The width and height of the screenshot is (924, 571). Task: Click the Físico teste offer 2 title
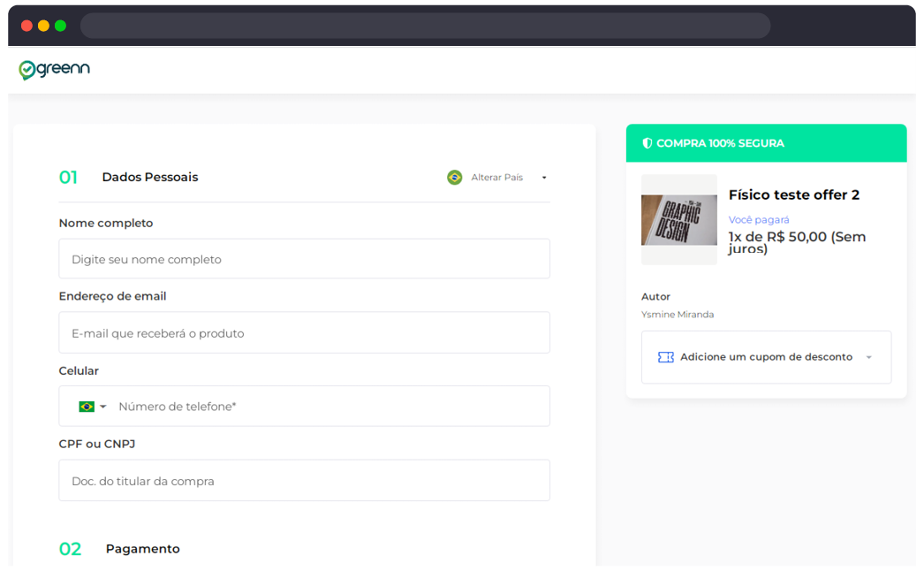[x=793, y=195]
